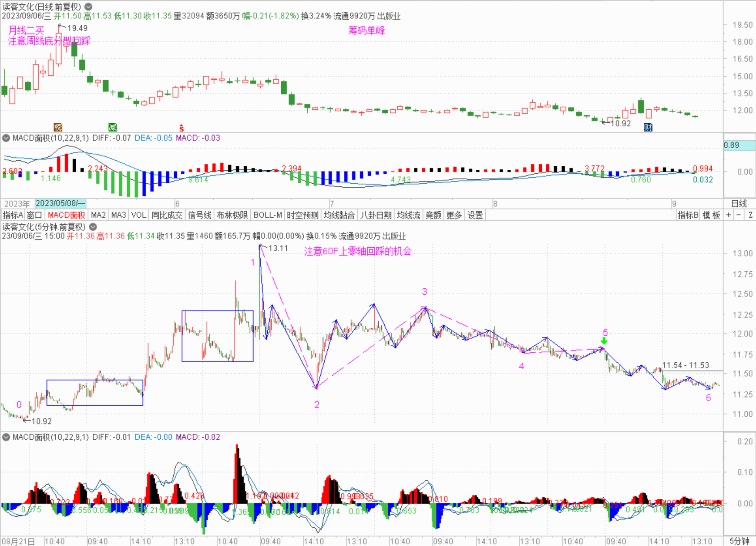The image size is (756, 546).
Task: Click the 更多 button for more indicators
Action: pyautogui.click(x=454, y=215)
